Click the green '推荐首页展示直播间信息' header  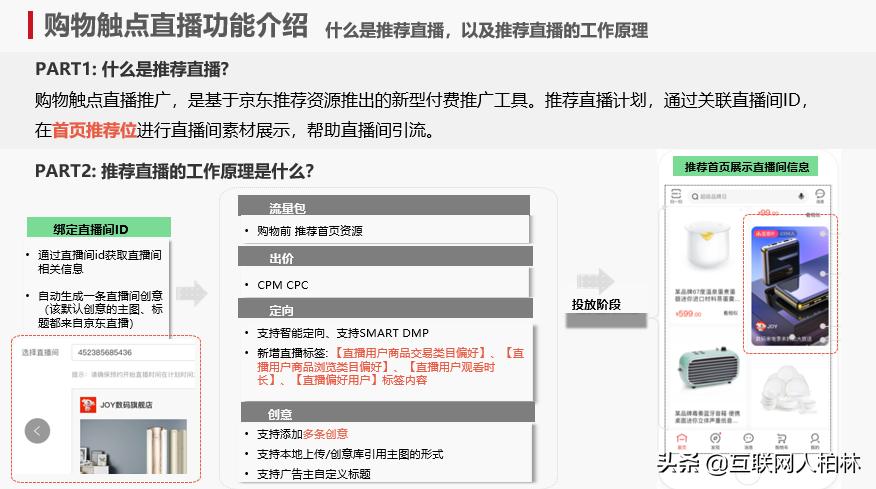(746, 167)
